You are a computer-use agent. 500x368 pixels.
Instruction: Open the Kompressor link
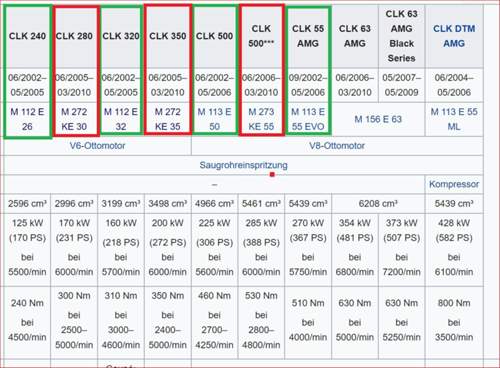click(454, 184)
